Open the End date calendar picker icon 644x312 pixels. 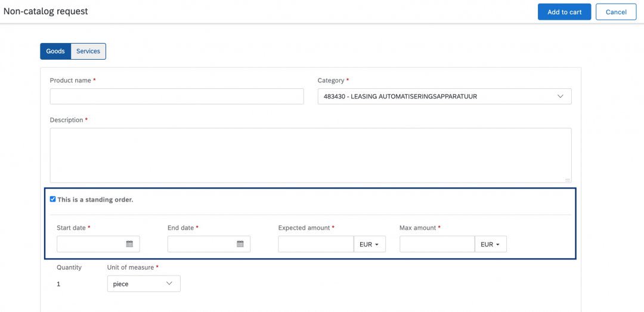240,244
